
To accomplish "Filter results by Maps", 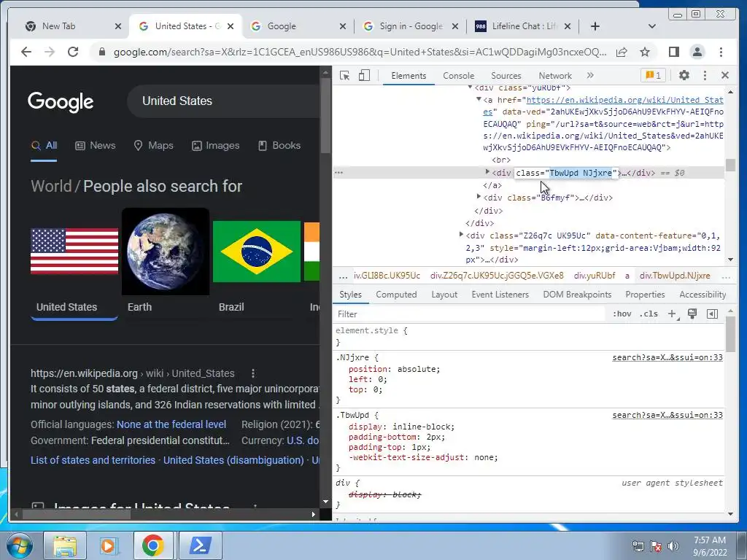I will 153,145.
